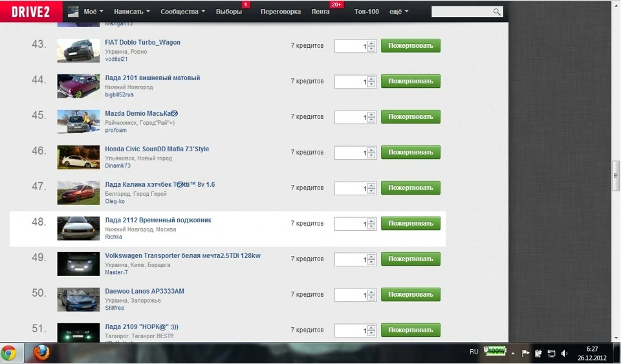Open Лада 2112 Временный поджопник link

[158, 220]
